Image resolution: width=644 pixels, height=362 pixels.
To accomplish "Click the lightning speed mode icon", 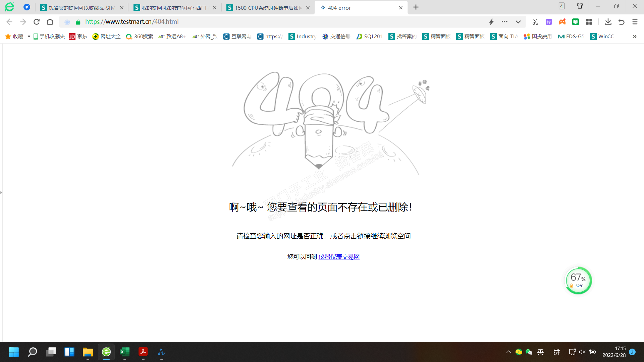I will click(491, 22).
